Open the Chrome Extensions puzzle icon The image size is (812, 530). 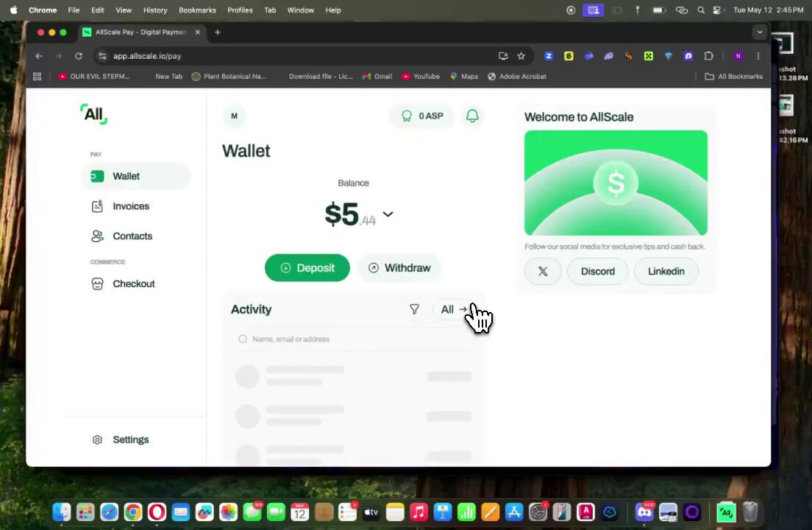[708, 56]
